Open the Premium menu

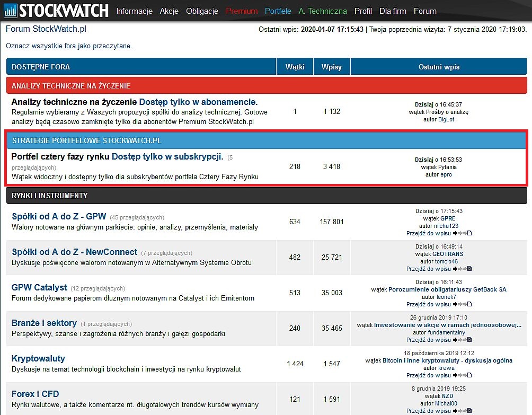point(242,11)
